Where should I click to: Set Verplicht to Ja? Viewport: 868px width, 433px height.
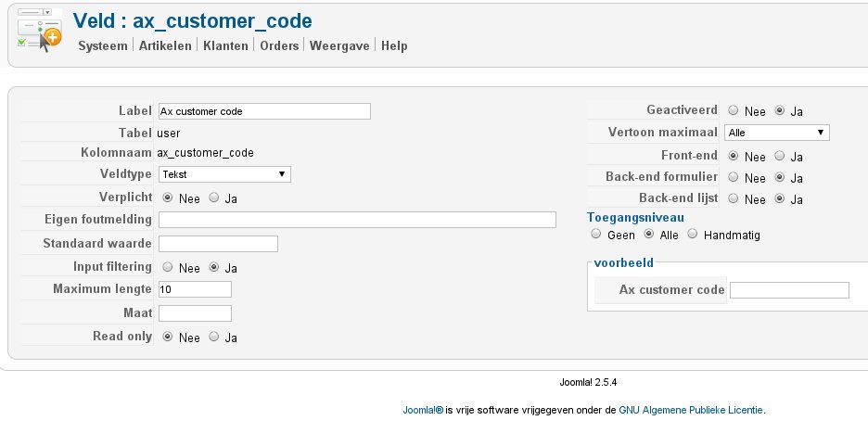(x=215, y=197)
